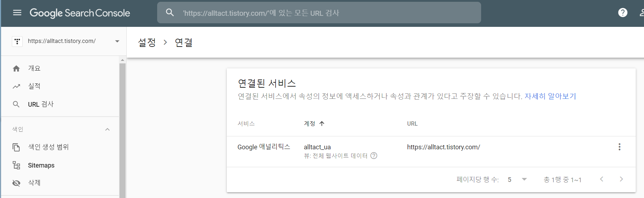644x198 pixels.
Task: Click the 뷰: 전체 웹사이트 데이터 text
Action: (x=335, y=156)
